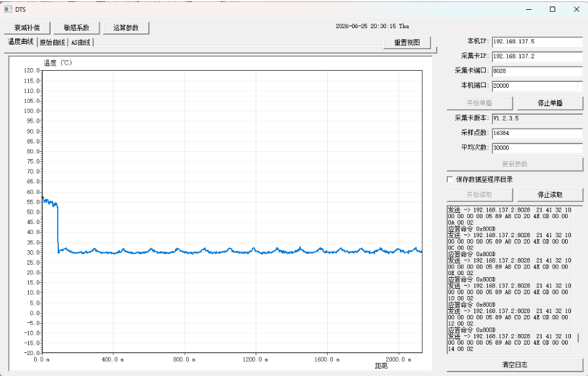Edit the 平均次数 field
This screenshot has width=588, height=376.
(x=537, y=147)
